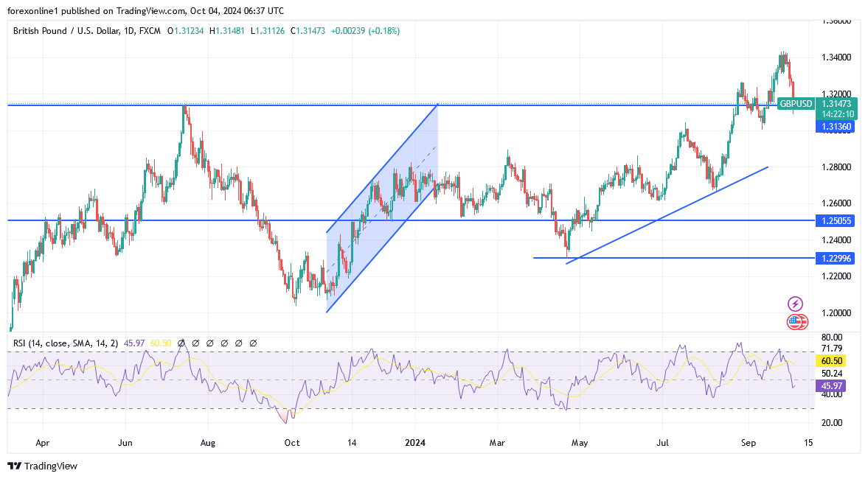The image size is (868, 479).
Task: Select the green GBPUSD price tag
Action: tap(795, 104)
